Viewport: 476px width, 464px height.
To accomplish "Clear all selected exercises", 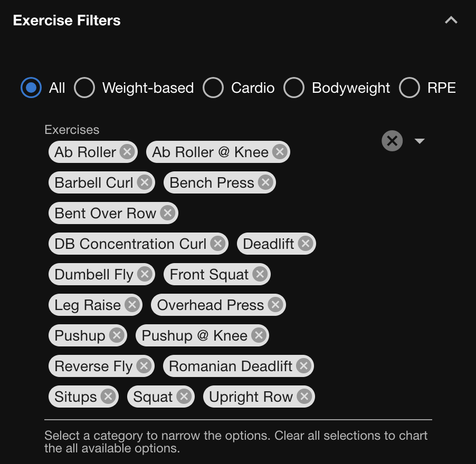I will click(392, 141).
